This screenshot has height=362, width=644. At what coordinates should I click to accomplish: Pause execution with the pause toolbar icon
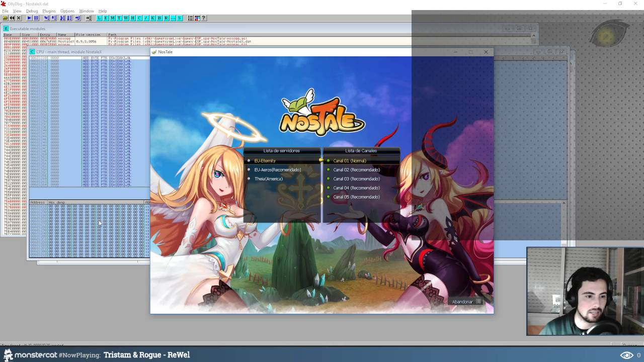click(x=36, y=18)
